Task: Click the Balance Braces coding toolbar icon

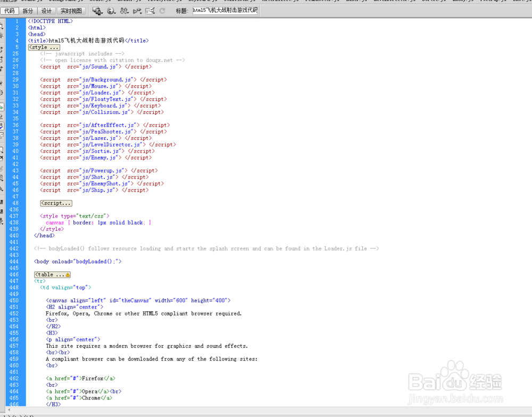Action: click(2, 93)
